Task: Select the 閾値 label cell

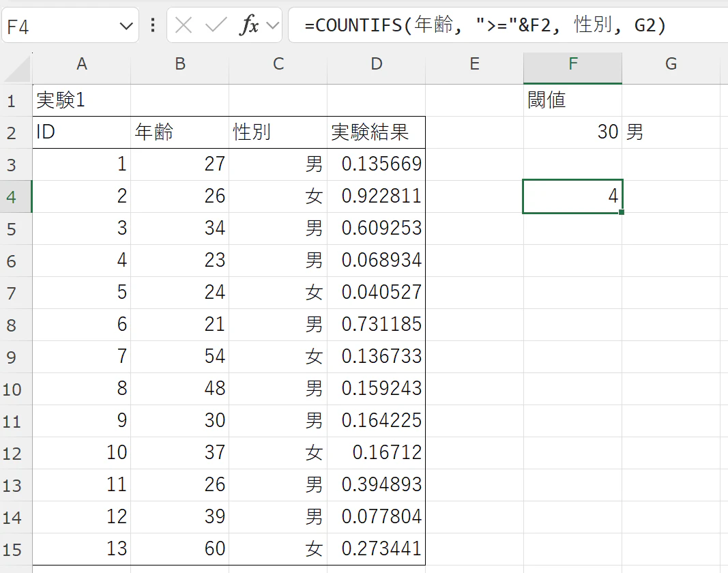Action: point(573,100)
